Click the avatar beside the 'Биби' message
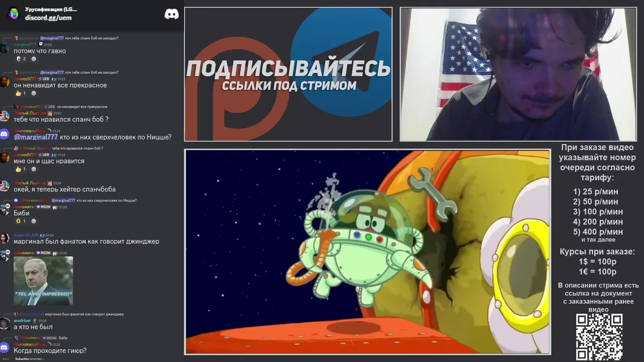This screenshot has width=644, height=362. (4, 210)
